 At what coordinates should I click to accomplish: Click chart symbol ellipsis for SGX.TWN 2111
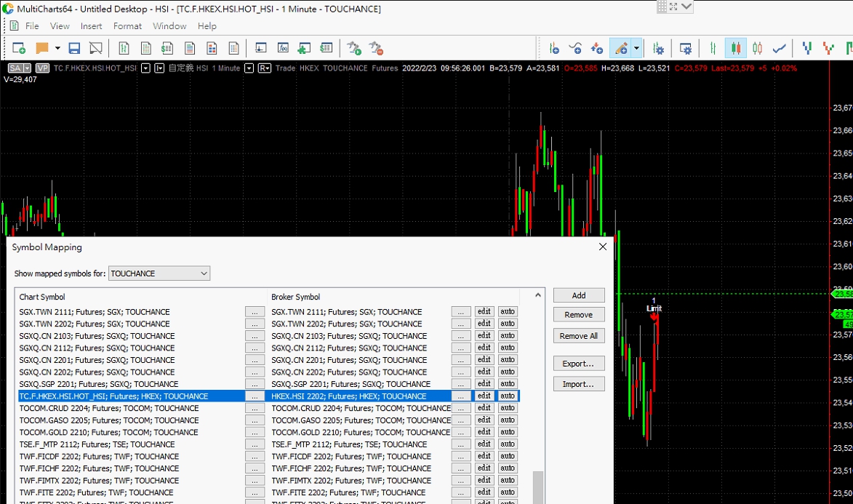click(255, 312)
